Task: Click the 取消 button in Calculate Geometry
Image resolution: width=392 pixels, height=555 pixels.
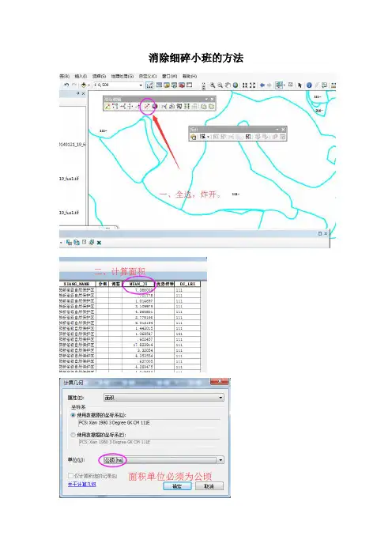Action: (209, 486)
